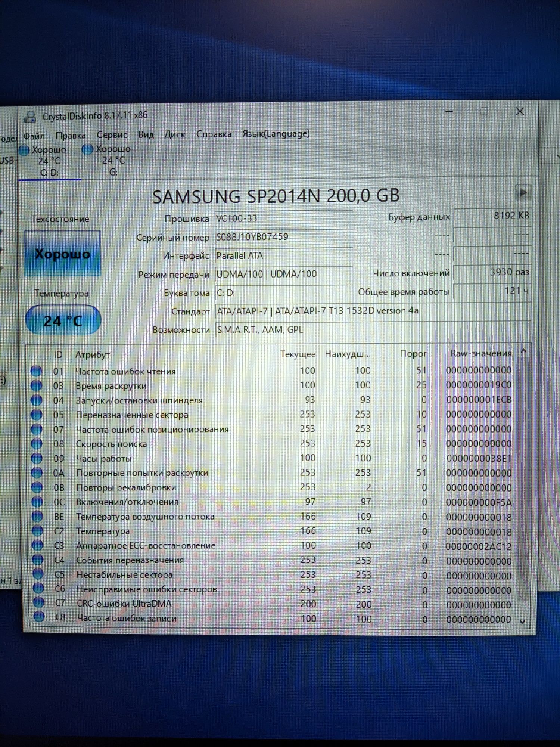The image size is (560, 747).
Task: Click the firmware field VC100-33
Action: 283,218
